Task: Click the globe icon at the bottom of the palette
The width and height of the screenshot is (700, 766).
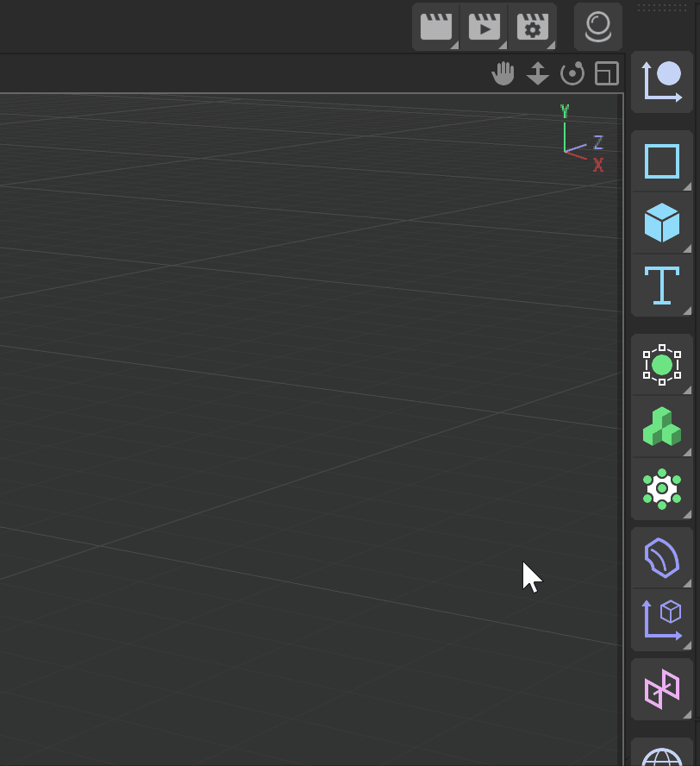Action: 662,757
